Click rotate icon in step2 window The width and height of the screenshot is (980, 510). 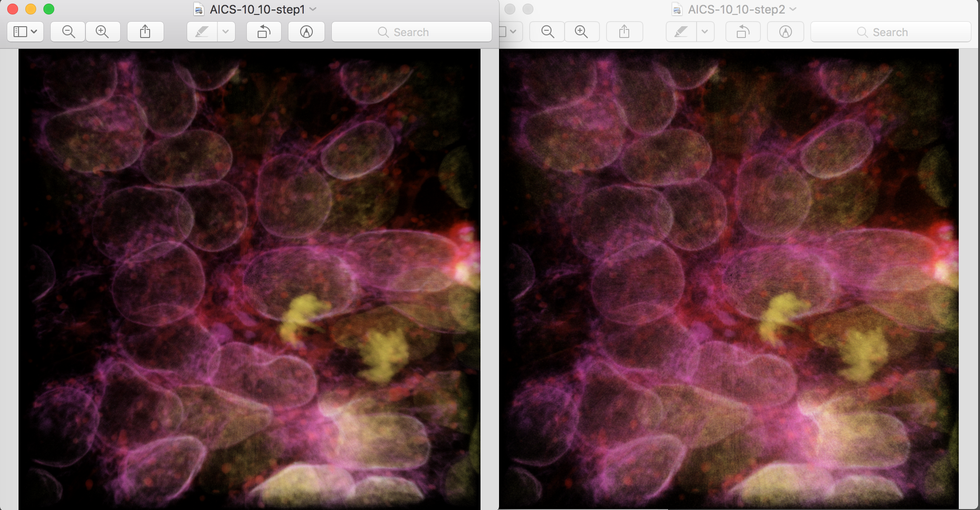[x=743, y=32]
